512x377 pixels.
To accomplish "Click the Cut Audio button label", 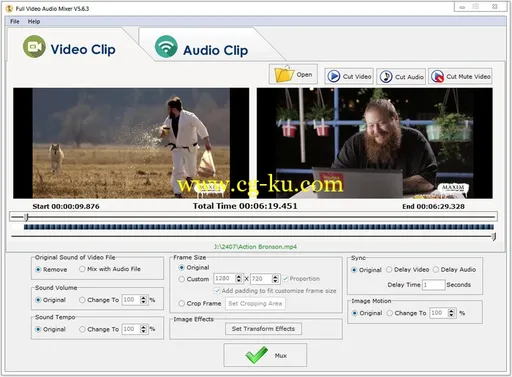I will click(x=409, y=77).
